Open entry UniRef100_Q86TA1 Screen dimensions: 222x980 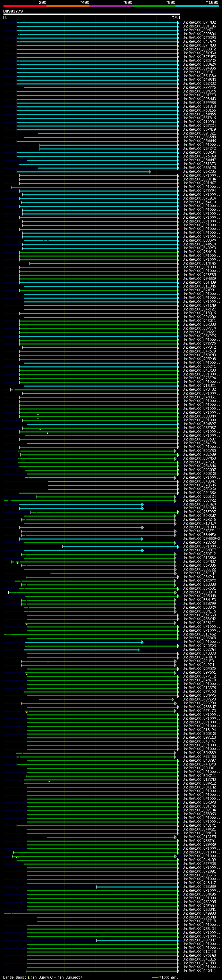(199, 841)
